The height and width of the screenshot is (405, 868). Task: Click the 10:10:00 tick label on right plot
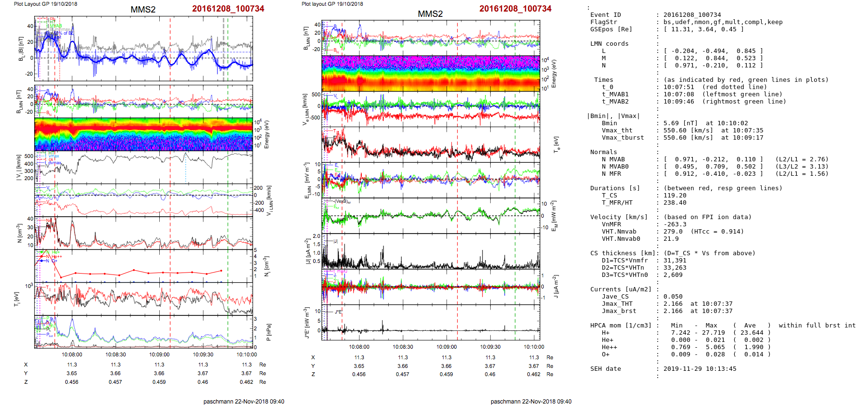[x=534, y=347]
